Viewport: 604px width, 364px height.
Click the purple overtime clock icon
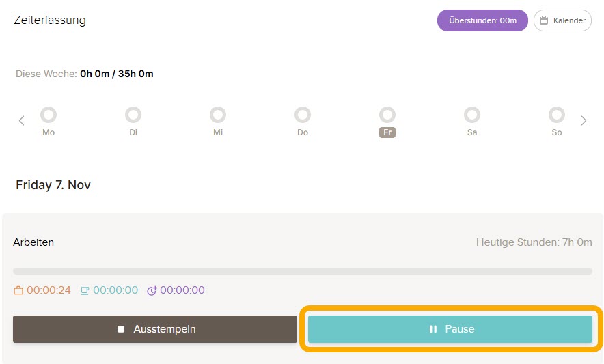pyautogui.click(x=152, y=291)
